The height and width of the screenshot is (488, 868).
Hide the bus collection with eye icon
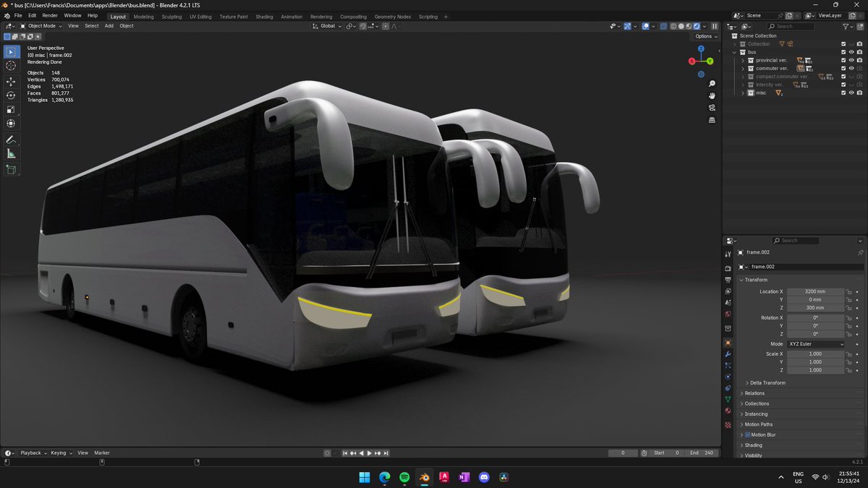point(851,52)
